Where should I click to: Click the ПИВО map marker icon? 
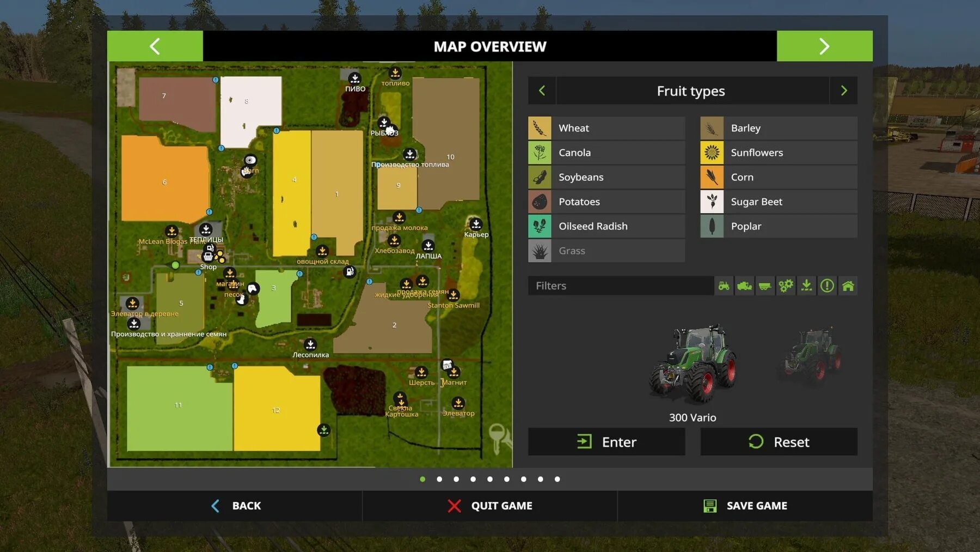[354, 78]
